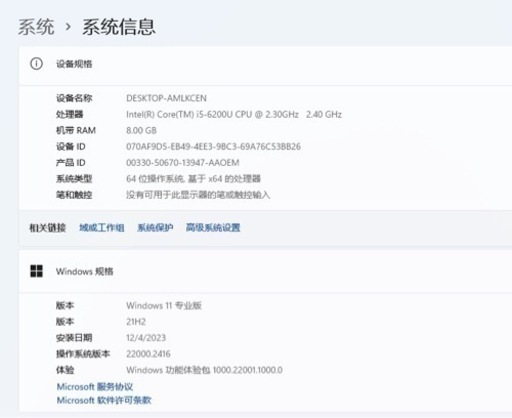The image size is (512, 418).
Task: Click the 相关链接 label
Action: 48,228
